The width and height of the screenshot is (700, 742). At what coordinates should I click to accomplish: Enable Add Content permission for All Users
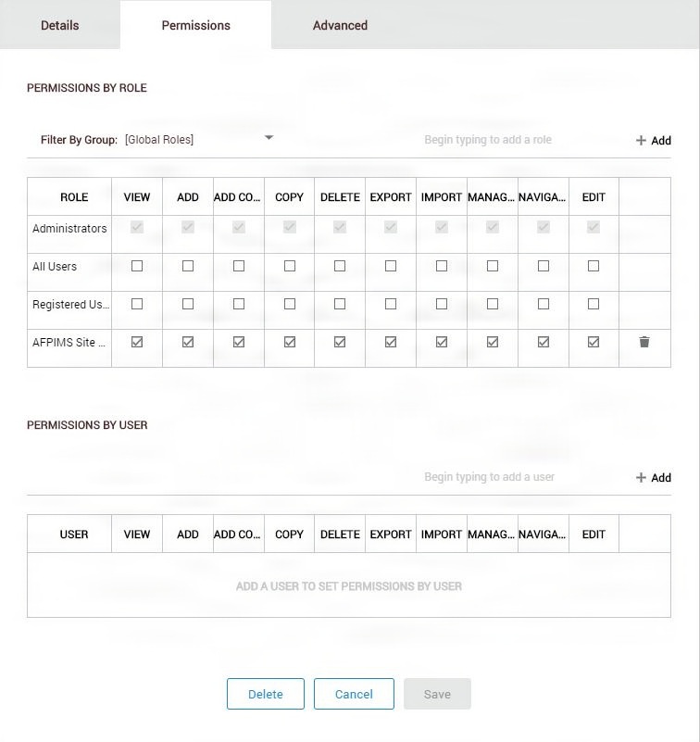point(239,266)
